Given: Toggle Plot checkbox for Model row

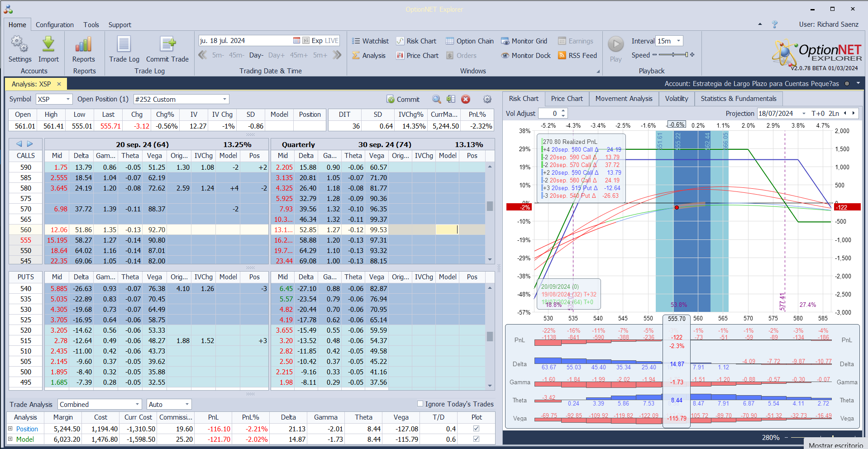Looking at the screenshot, I should (x=476, y=439).
